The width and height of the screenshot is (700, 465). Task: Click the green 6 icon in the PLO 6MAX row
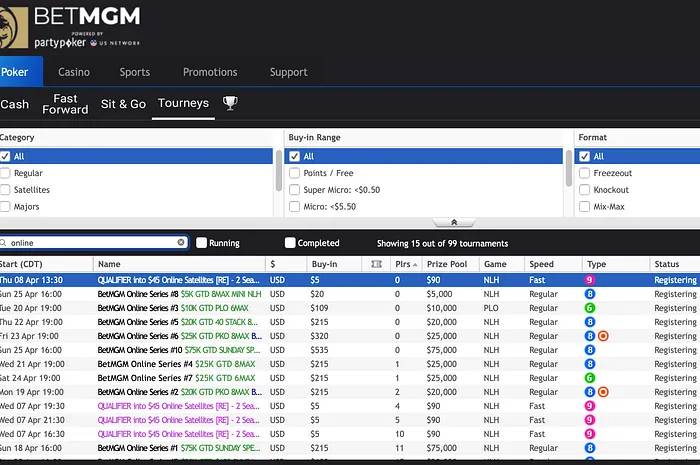click(590, 308)
